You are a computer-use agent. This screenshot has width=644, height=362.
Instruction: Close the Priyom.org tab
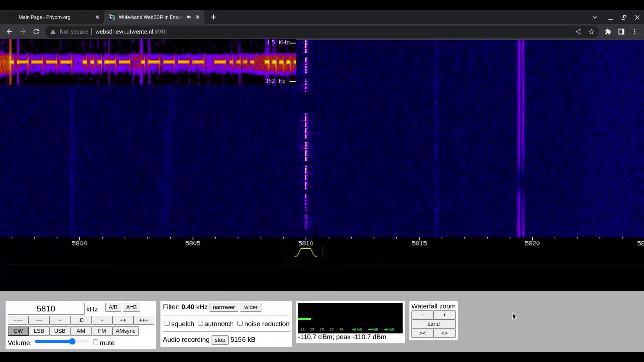tap(97, 17)
